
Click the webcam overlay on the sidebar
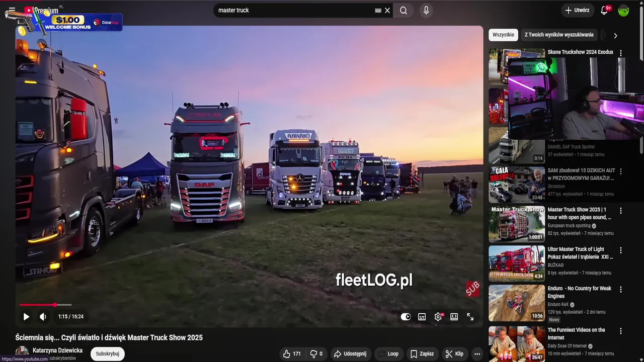point(576,98)
